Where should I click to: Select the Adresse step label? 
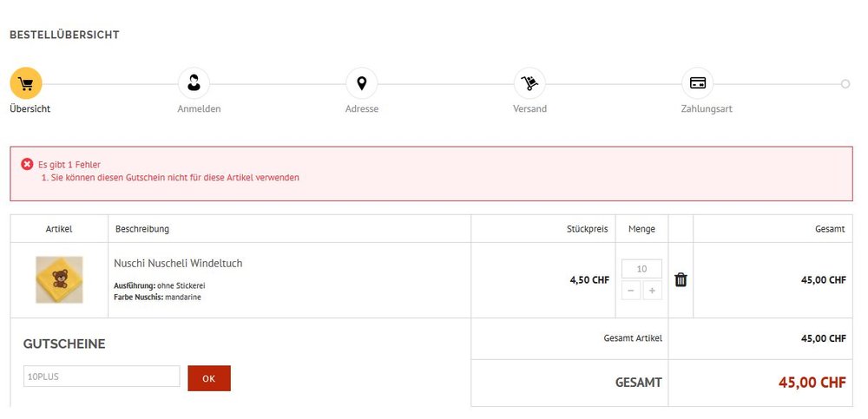(362, 109)
